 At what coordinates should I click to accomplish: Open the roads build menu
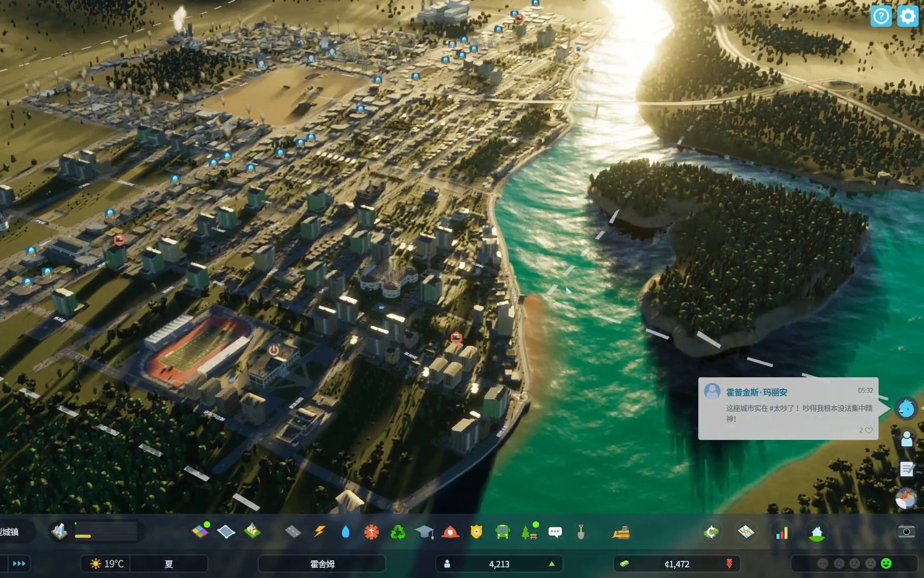pyautogui.click(x=293, y=531)
